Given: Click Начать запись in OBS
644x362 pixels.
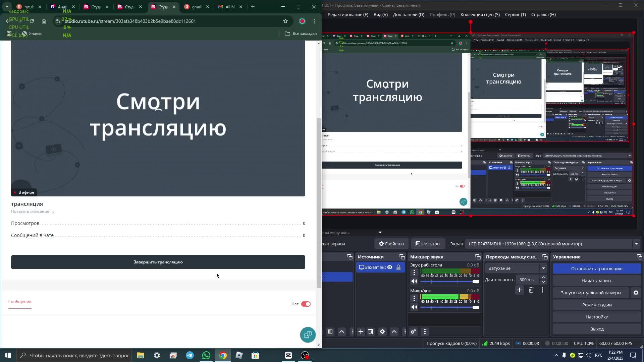Looking at the screenshot, I should point(597,281).
